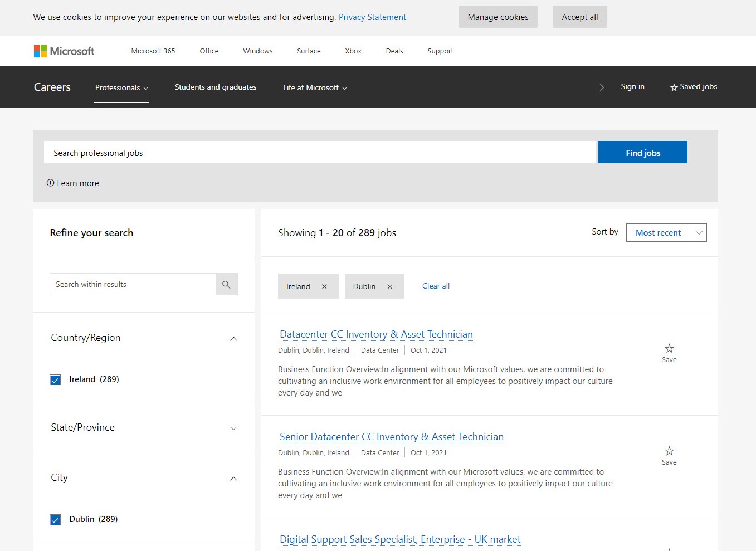Uncheck the Dublin city checkbox

pos(56,520)
